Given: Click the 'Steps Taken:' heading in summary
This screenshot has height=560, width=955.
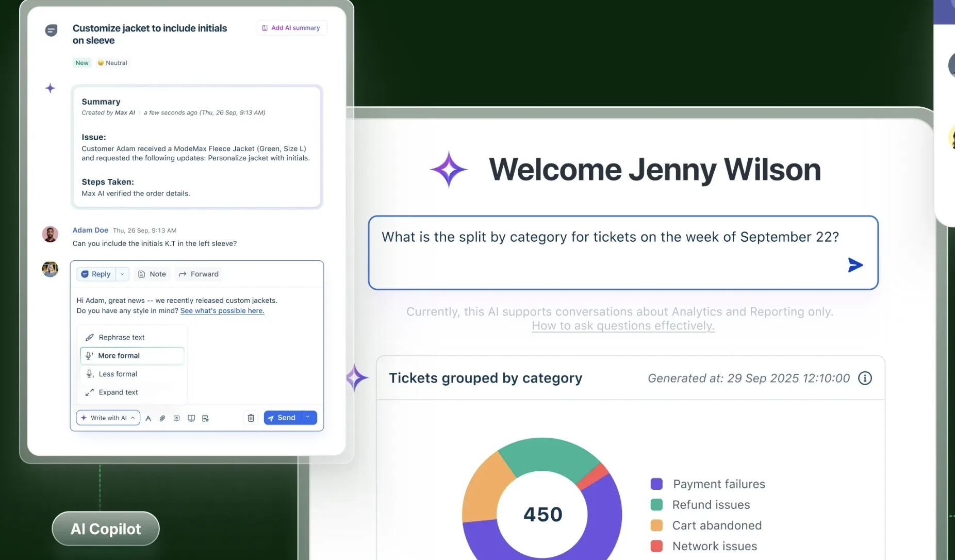Looking at the screenshot, I should click(x=108, y=182).
